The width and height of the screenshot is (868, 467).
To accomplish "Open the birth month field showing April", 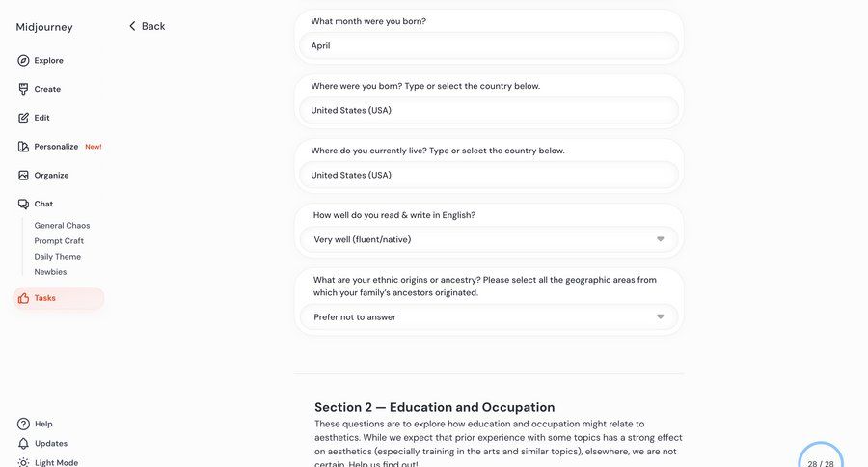I will tap(488, 45).
